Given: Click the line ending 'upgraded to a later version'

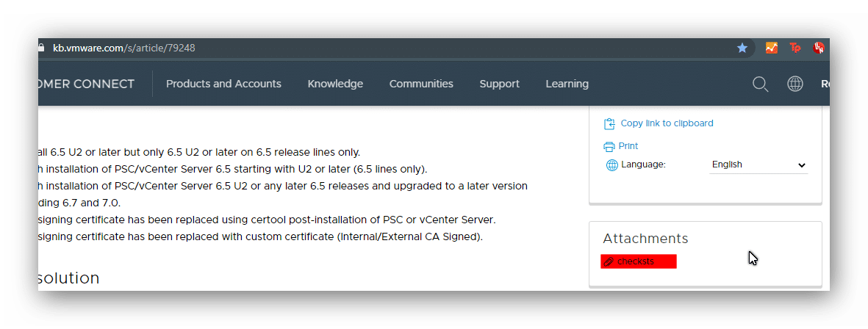Looking at the screenshot, I should [283, 186].
